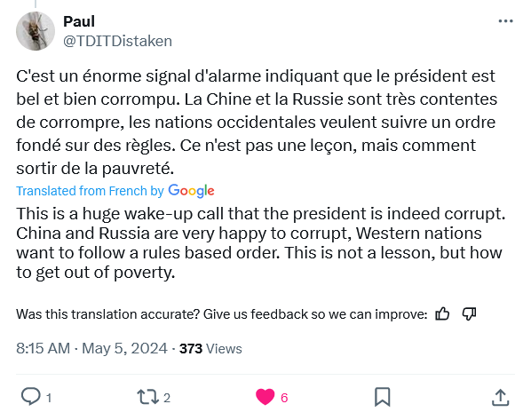Image resolution: width=531 pixels, height=420 pixels.
Task: Click the original French tweet text
Action: click(x=257, y=122)
